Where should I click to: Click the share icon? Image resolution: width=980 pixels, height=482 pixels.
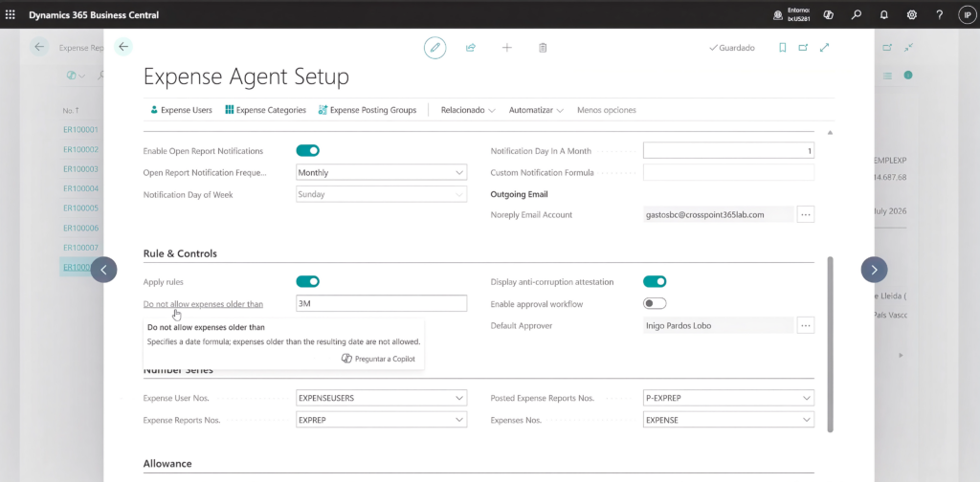tap(471, 48)
